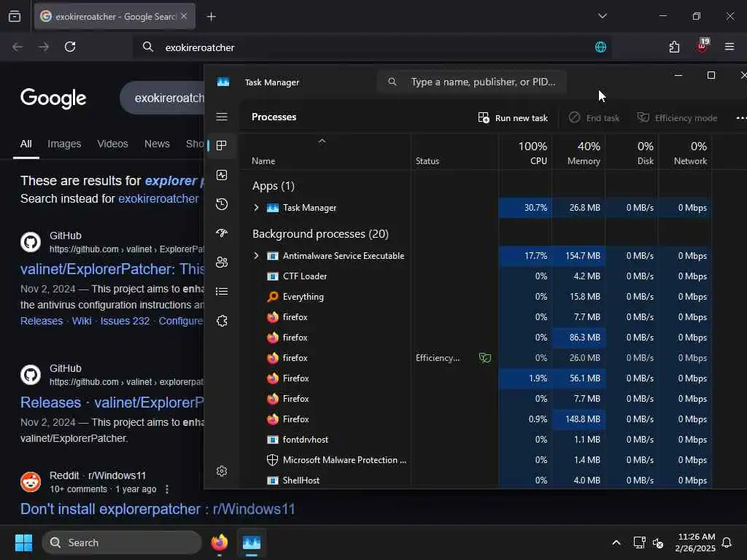This screenshot has width=747, height=560.
Task: Open Firefox extensions puzzle icon
Action: pos(674,47)
